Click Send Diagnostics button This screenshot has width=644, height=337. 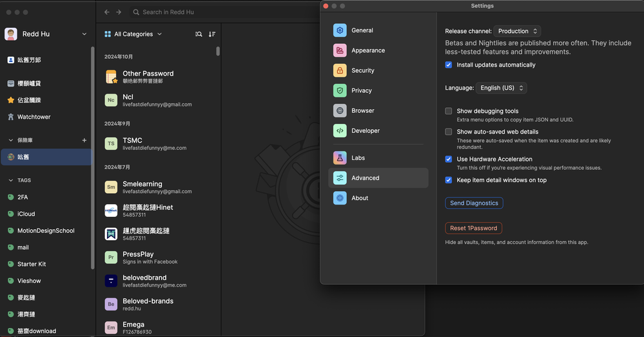coord(474,203)
